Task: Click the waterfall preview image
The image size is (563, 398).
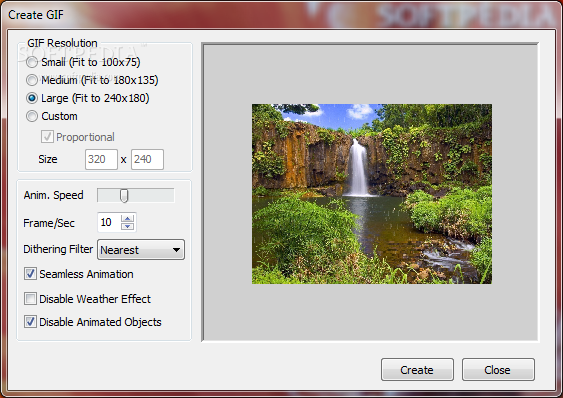Action: [372, 194]
